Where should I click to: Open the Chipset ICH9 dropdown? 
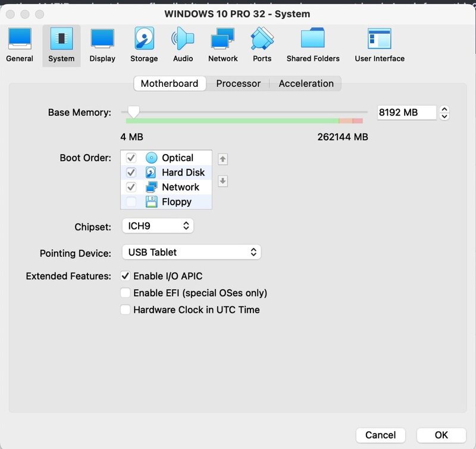coord(158,226)
